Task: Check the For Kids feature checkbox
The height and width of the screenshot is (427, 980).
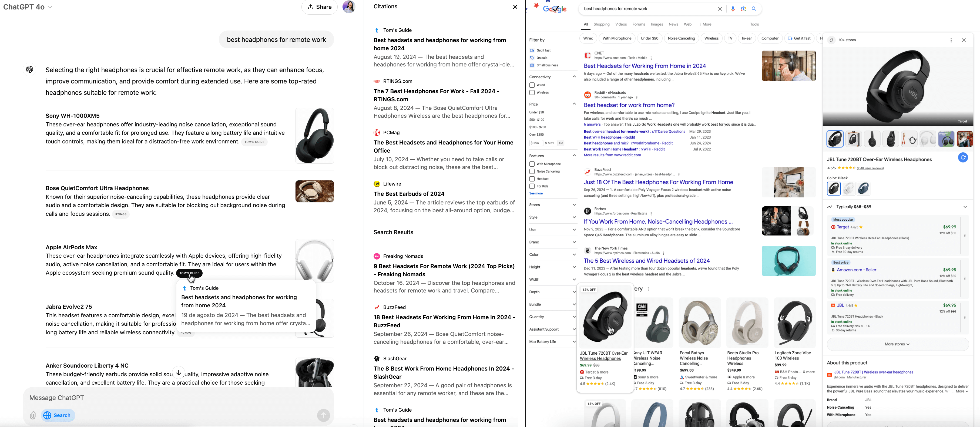Action: (532, 186)
